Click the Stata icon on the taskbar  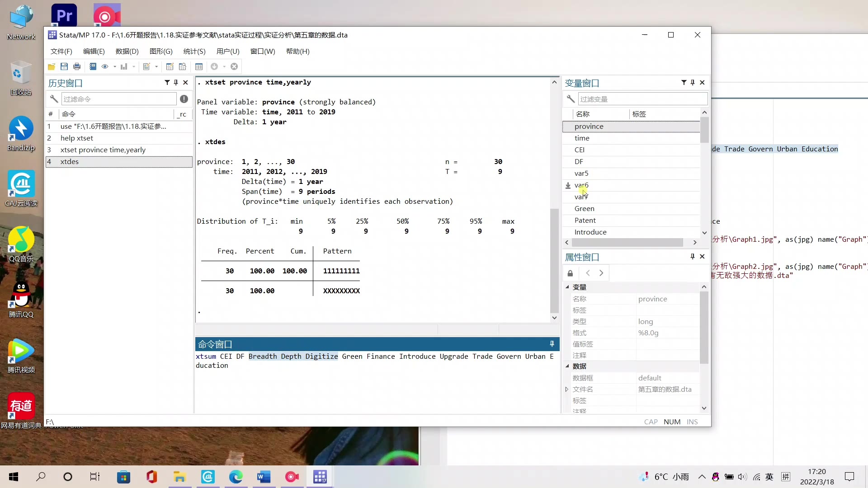tap(320, 477)
